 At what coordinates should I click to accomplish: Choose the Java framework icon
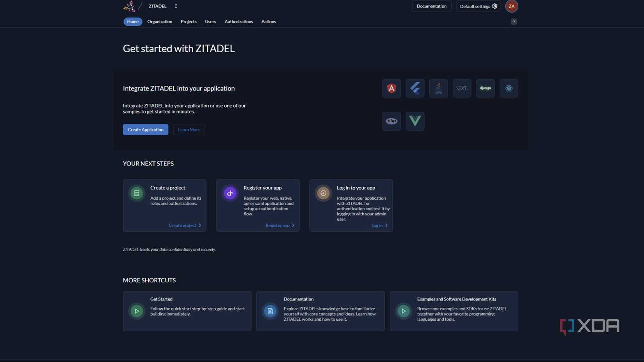[438, 88]
